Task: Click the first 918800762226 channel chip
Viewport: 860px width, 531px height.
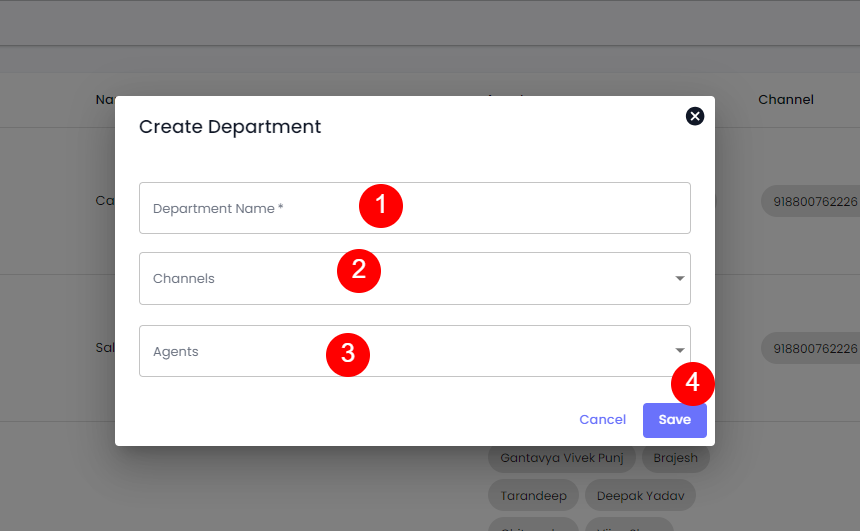Action: (812, 202)
